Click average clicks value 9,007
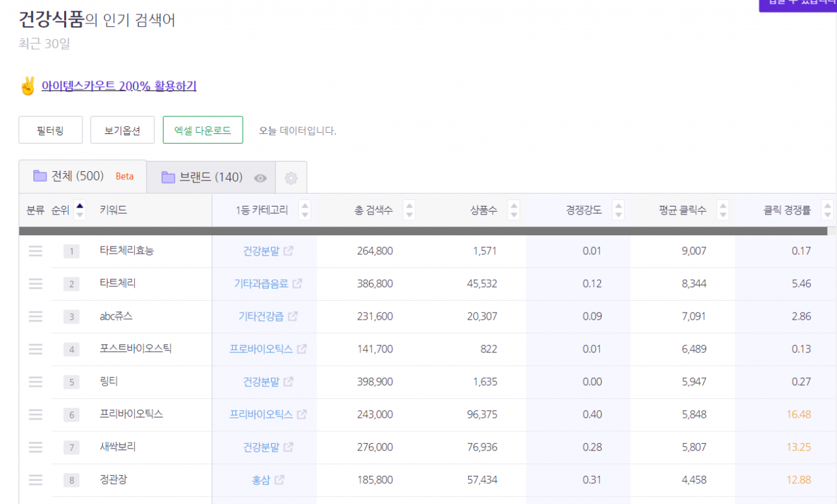This screenshot has height=504, width=837. (694, 251)
